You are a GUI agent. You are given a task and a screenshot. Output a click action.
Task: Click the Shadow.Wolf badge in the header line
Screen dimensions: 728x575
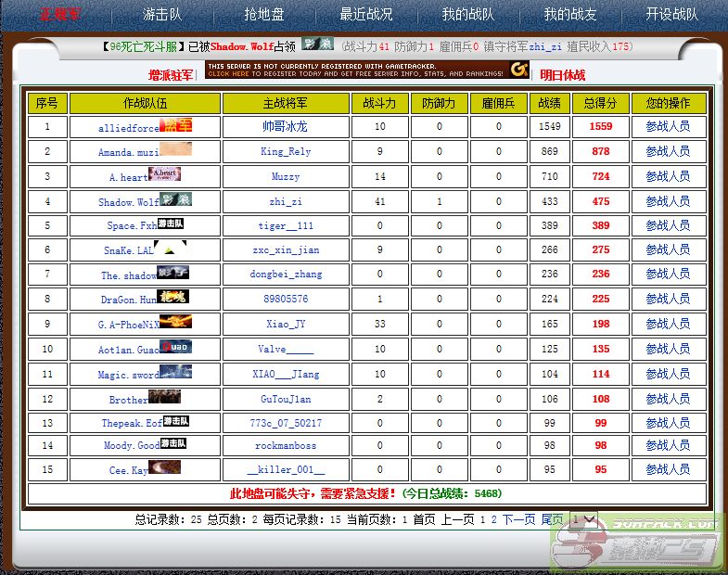tap(318, 45)
